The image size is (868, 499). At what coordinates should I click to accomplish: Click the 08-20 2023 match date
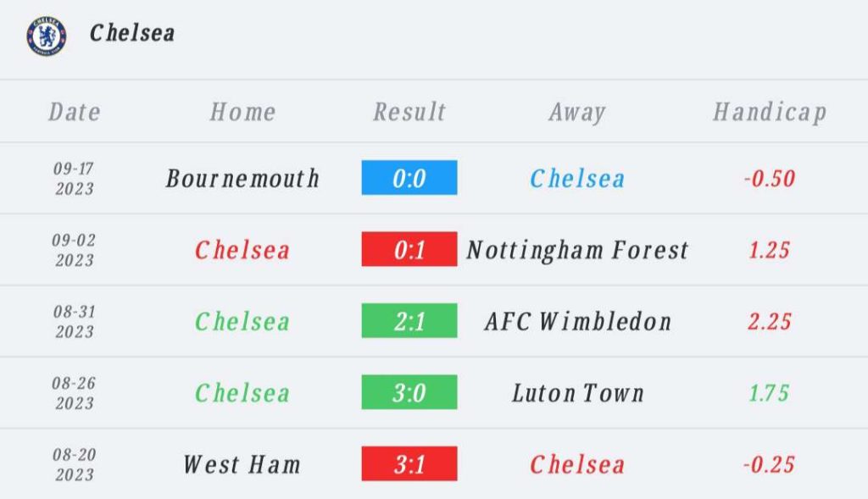75,465
